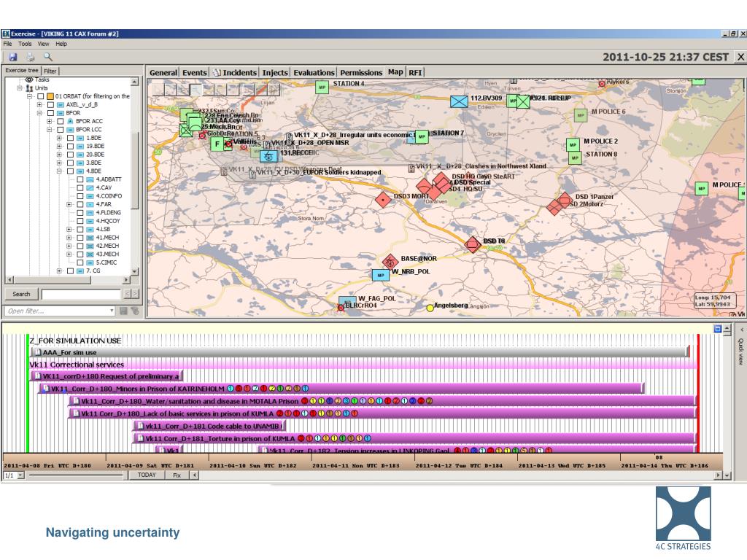Image resolution: width=747 pixels, height=560 pixels.
Task: Expand the 19.BDE node
Action: 60,146
